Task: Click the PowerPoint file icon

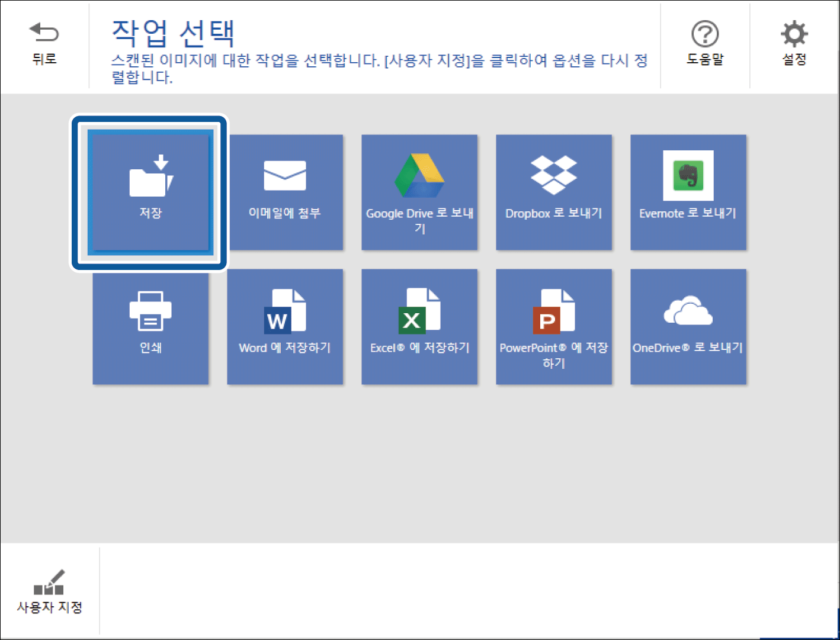Action: pos(553,310)
